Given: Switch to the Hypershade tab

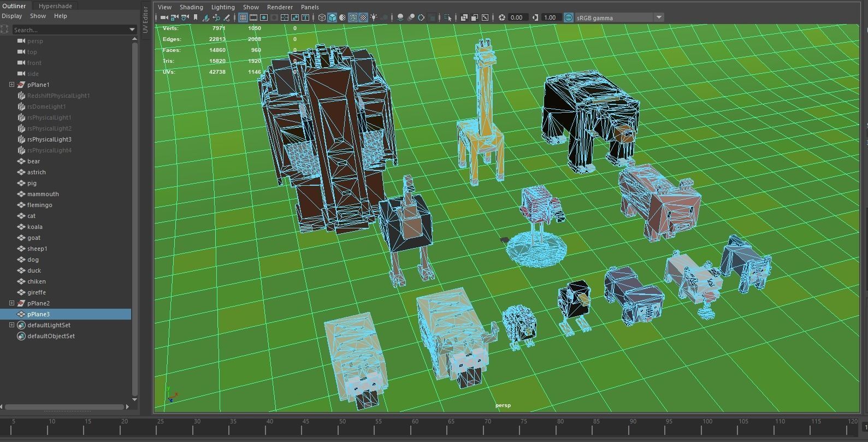Looking at the screenshot, I should point(55,6).
